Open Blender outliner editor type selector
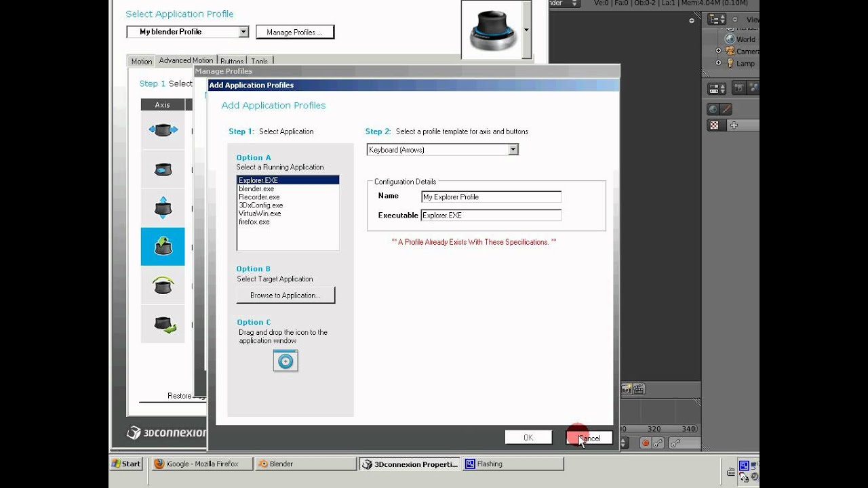The image size is (868, 488). tap(717, 20)
